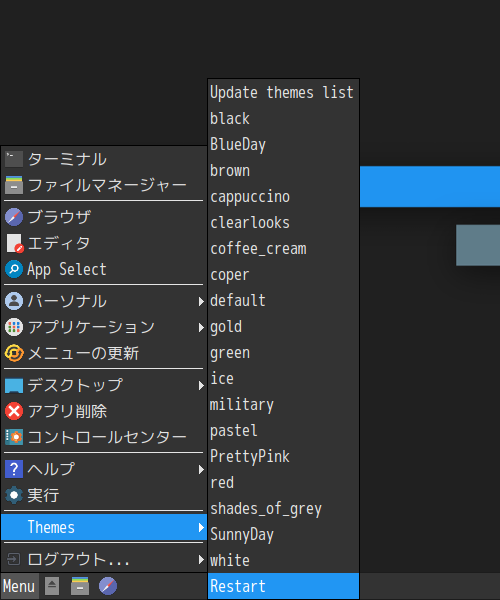This screenshot has width=500, height=600.
Task: Click the file manager icon beside ファイルマネージャー
Action: tap(14, 185)
